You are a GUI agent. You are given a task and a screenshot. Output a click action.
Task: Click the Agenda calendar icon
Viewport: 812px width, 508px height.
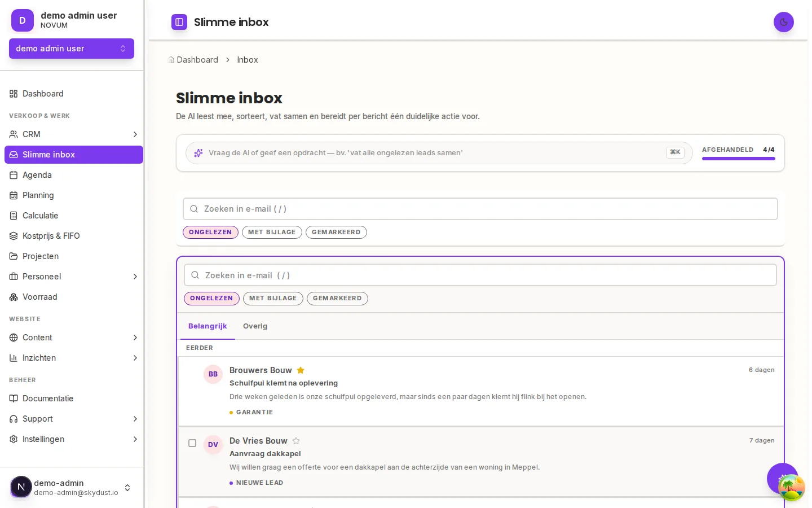click(14, 175)
